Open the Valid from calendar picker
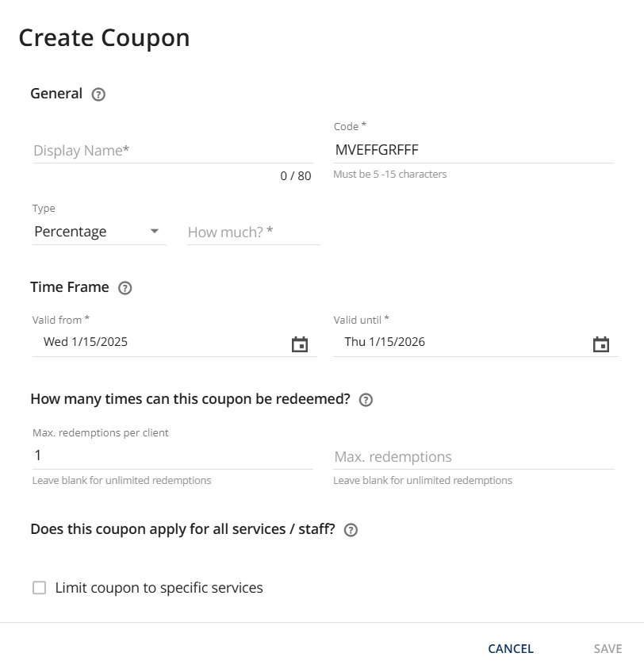This screenshot has height=672, width=644. point(299,344)
